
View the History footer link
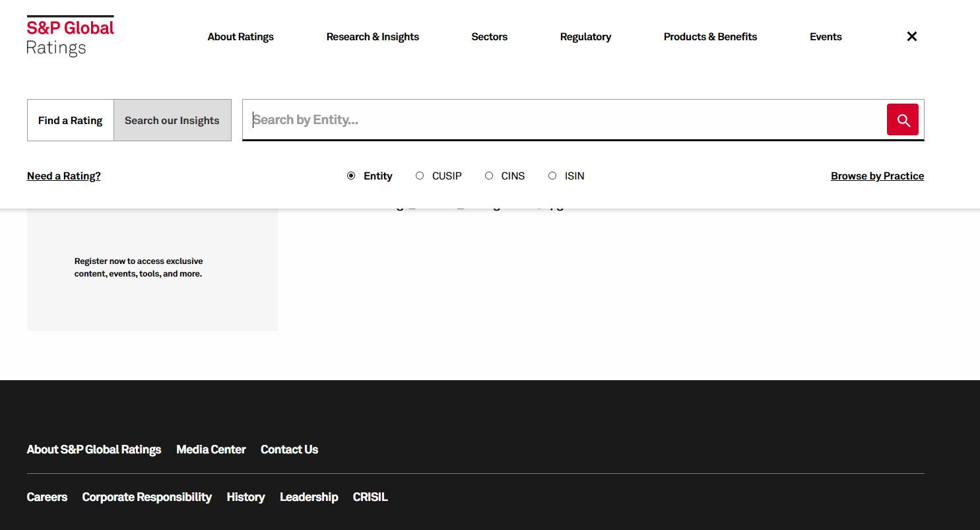[x=245, y=497]
